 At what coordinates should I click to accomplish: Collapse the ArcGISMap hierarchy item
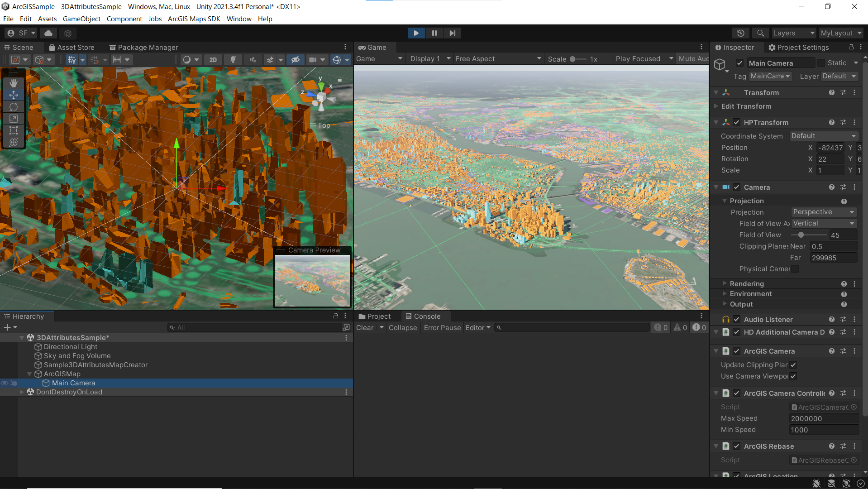coord(29,374)
